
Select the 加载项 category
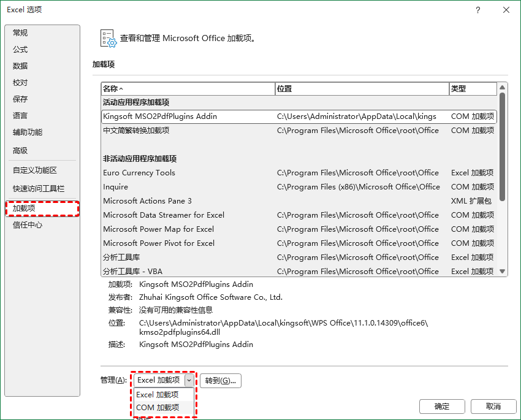(42, 208)
